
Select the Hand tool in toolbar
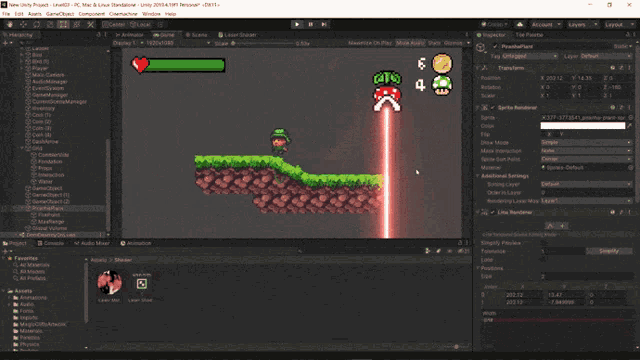10,24
